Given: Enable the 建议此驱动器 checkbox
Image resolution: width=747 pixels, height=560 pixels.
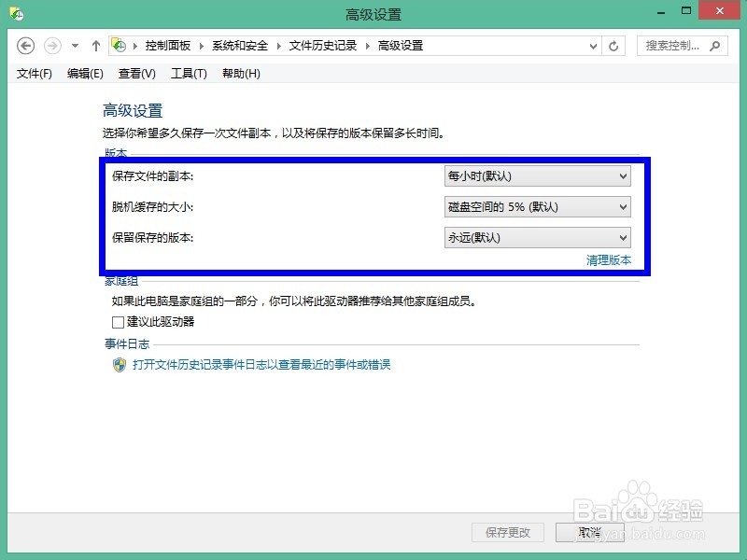Looking at the screenshot, I should pyautogui.click(x=118, y=321).
